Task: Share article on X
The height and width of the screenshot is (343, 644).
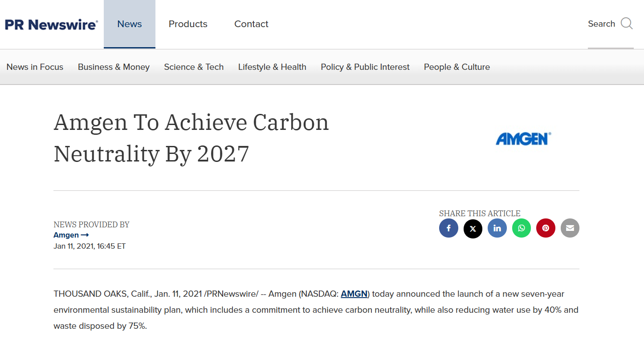Action: click(473, 229)
